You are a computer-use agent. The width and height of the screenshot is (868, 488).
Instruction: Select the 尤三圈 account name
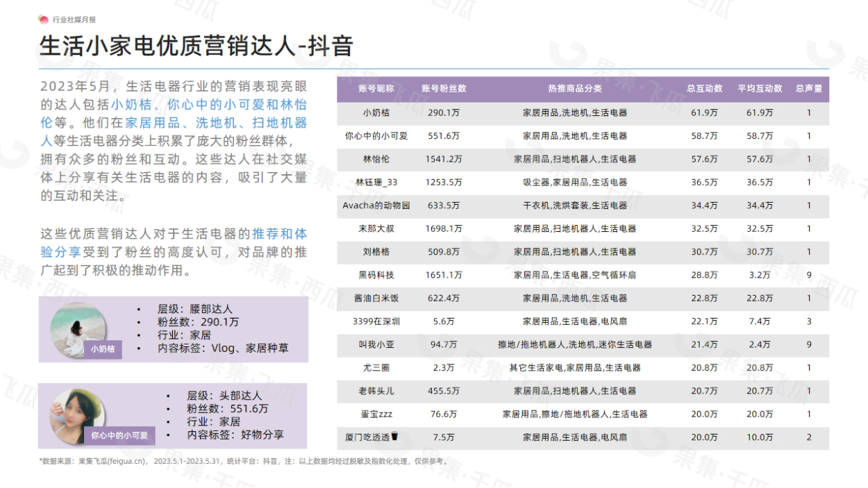[x=376, y=368]
